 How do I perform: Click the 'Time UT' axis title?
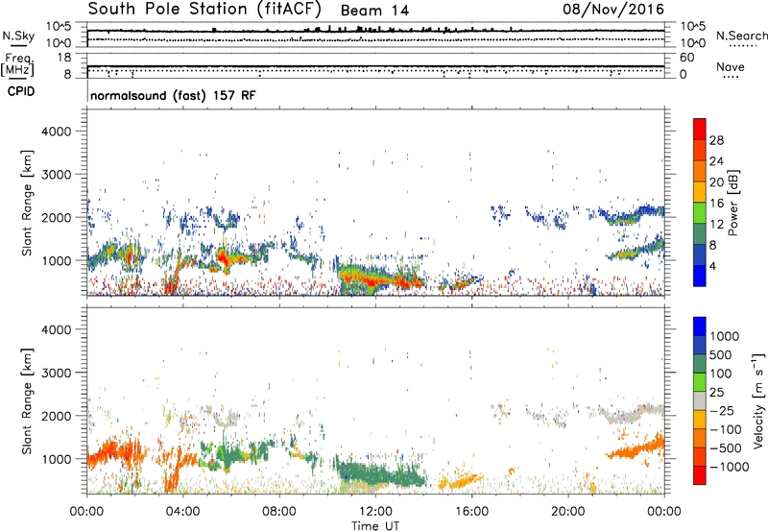tap(375, 526)
